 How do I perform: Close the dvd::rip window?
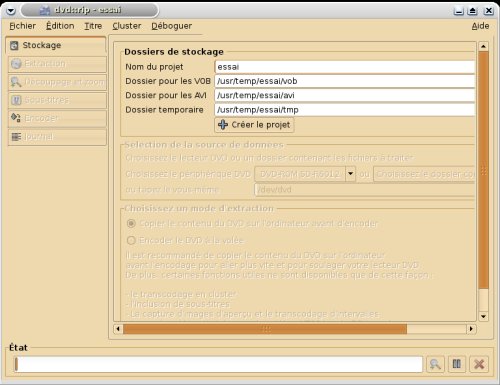(x=489, y=11)
